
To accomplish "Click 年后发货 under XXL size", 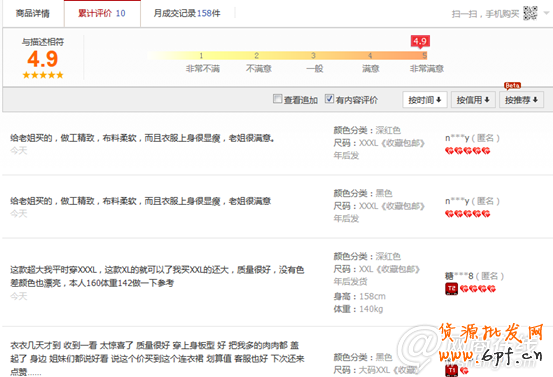I will [351, 282].
